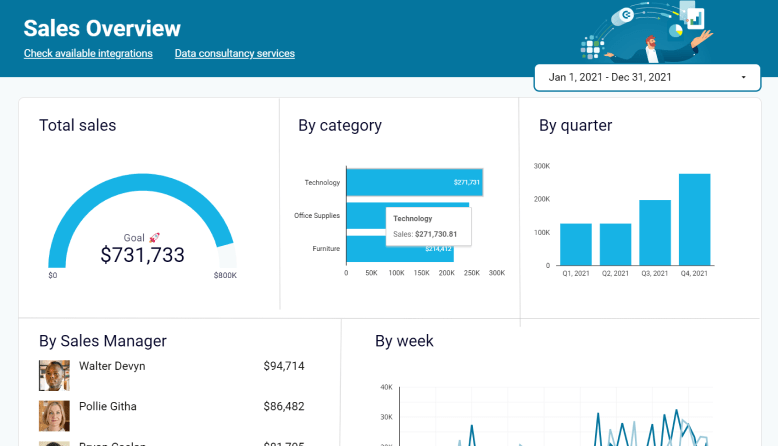Select the Walter Devyn manager name
The height and width of the screenshot is (446, 778).
pos(112,366)
